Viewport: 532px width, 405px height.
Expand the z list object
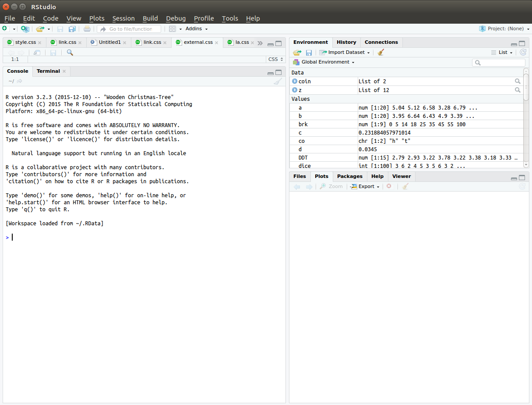click(295, 90)
